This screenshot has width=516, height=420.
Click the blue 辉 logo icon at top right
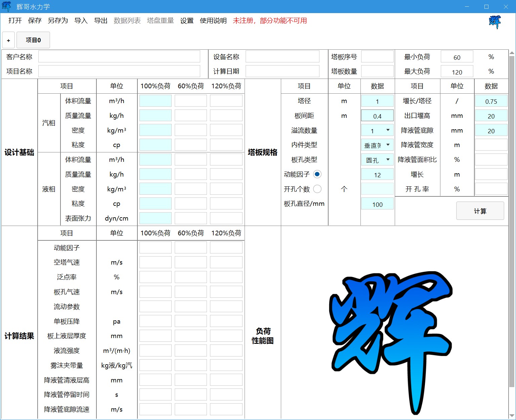(494, 22)
